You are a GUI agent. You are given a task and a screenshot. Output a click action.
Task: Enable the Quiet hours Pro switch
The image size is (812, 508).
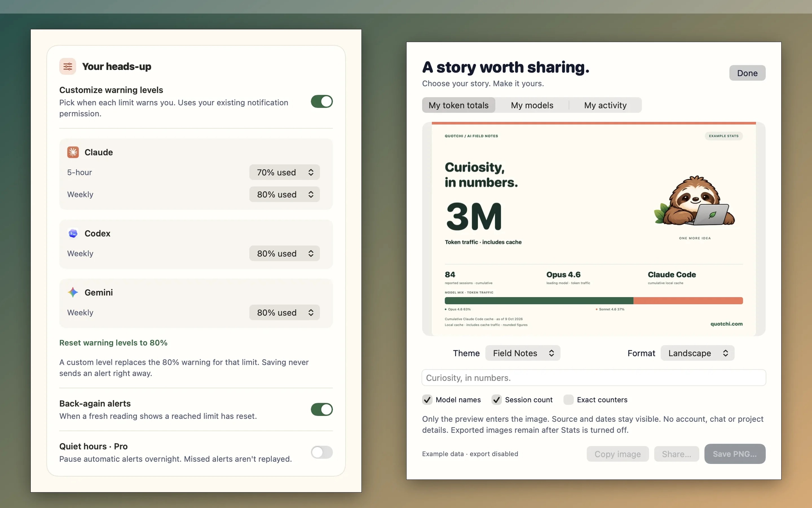tap(321, 452)
